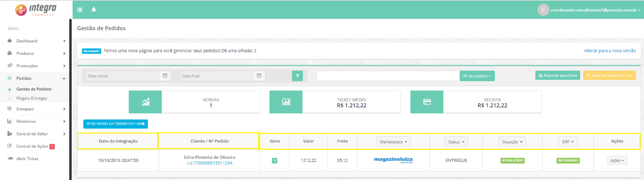644x180 pixels.
Task: Expand the Promoções chevron arrow
Action: tap(64, 66)
